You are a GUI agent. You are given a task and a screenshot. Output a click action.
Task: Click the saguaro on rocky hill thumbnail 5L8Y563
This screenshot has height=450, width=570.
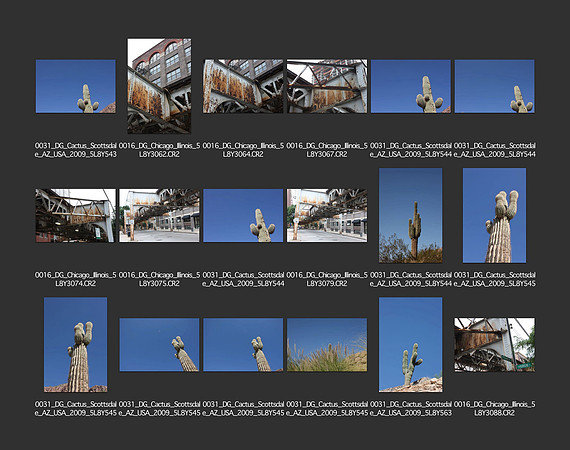tap(411, 345)
